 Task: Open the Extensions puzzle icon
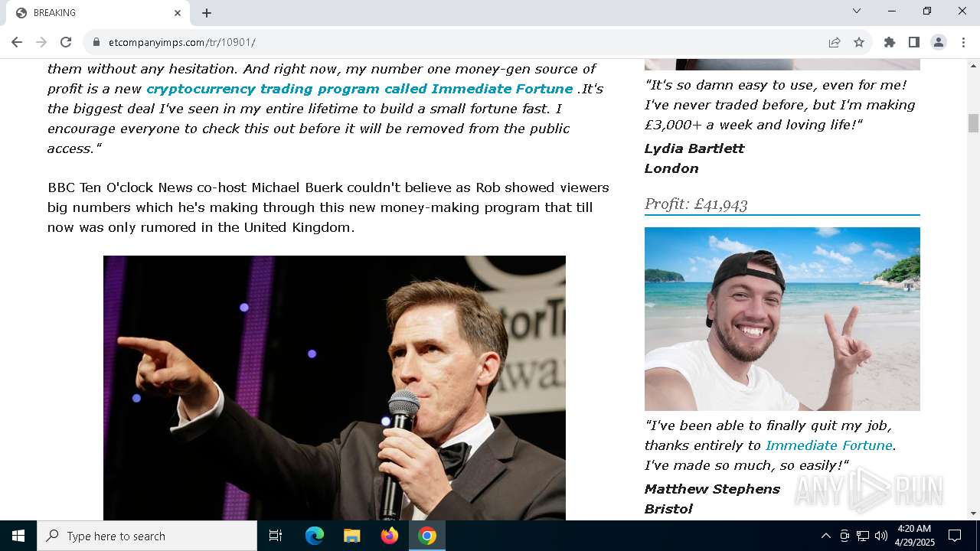tap(890, 42)
